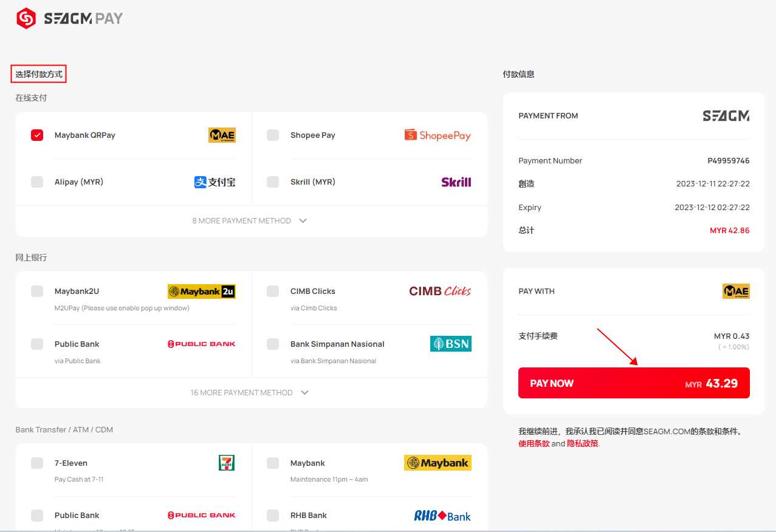Expand 16 more payment methods

(x=251, y=393)
